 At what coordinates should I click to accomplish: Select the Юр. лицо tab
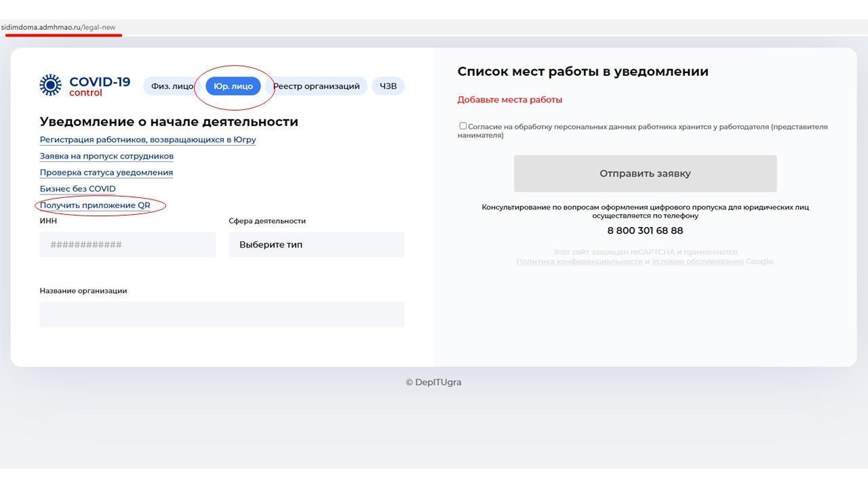(233, 86)
